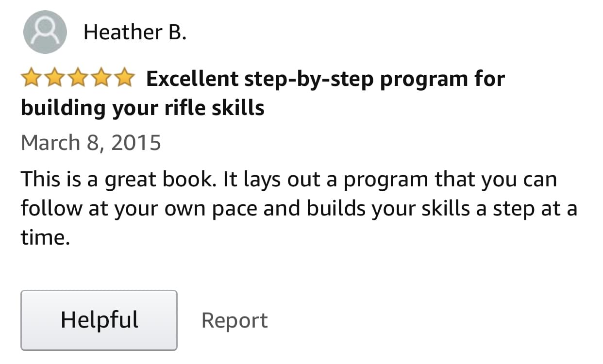Click the fourth rating star

click(100, 78)
